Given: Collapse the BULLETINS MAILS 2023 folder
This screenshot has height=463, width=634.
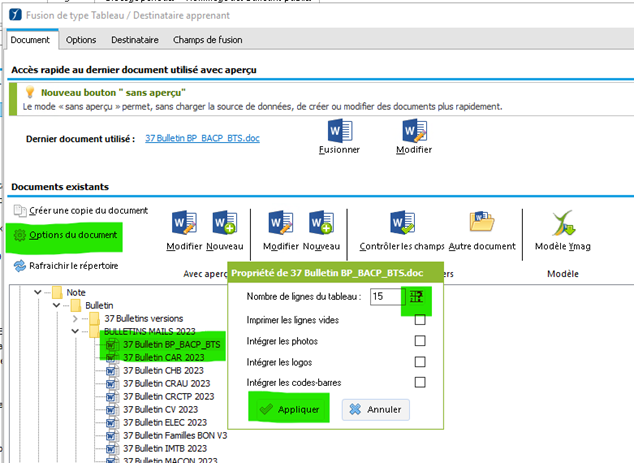Looking at the screenshot, I should coord(74,331).
